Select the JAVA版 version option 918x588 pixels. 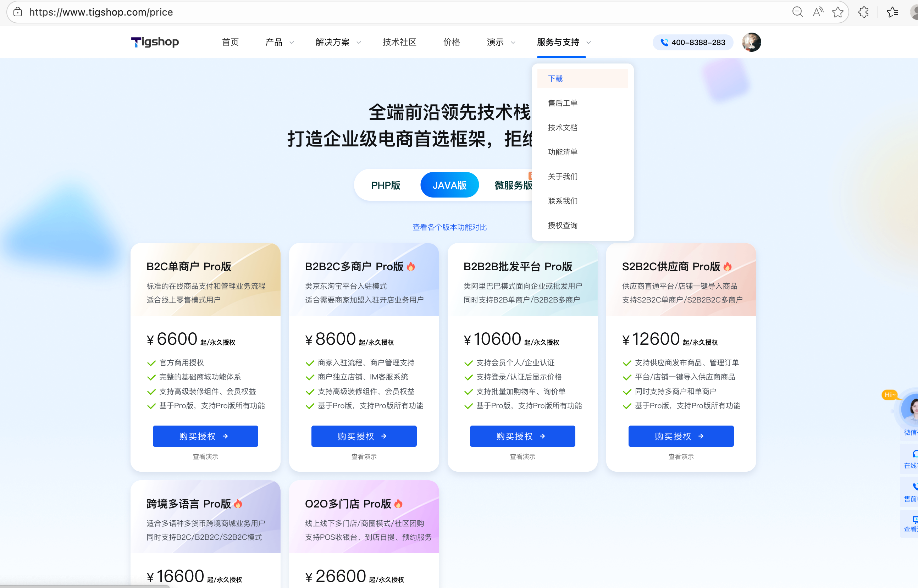449,185
